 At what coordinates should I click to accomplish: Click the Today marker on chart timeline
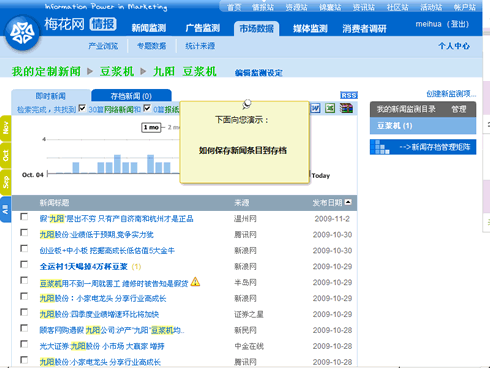tap(321, 176)
